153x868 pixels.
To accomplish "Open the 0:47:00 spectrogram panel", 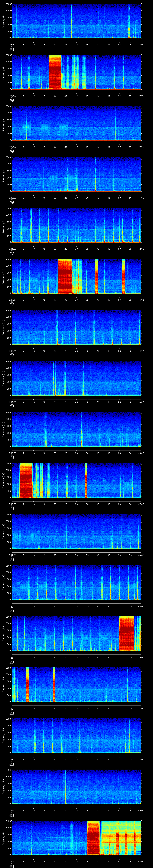I will pyautogui.click(x=76, y=531).
